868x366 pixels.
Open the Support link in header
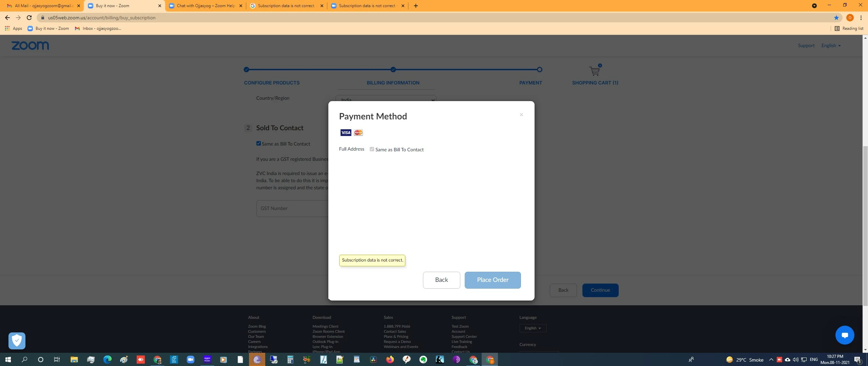[806, 45]
